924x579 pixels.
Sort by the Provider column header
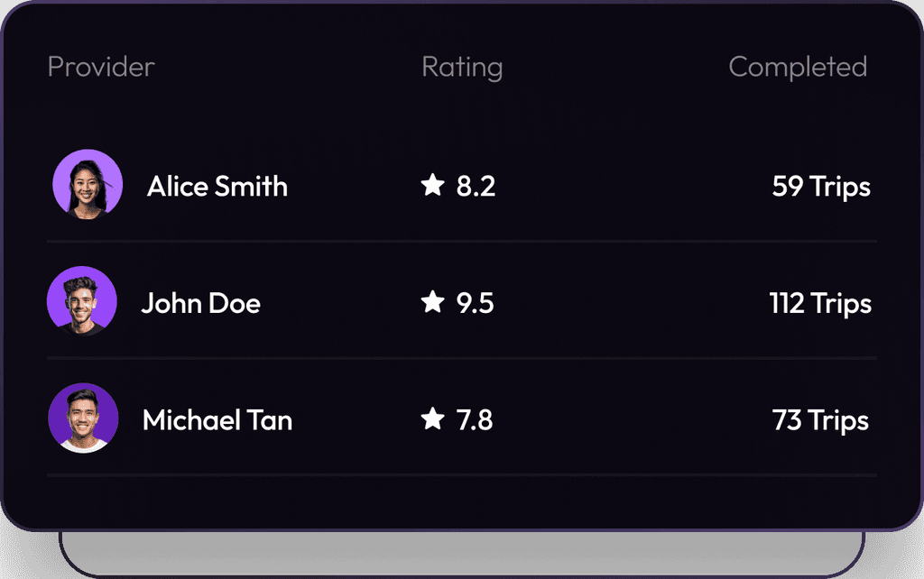(101, 67)
